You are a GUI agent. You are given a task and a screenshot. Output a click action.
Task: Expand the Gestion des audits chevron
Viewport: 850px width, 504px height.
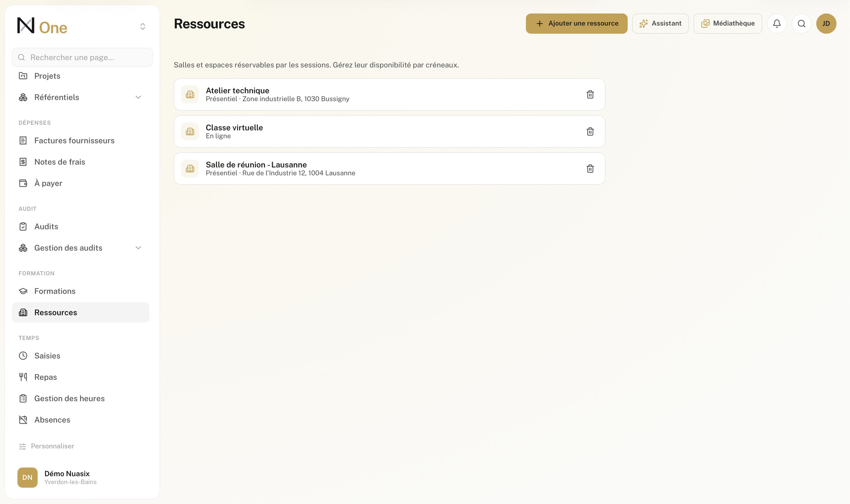138,248
